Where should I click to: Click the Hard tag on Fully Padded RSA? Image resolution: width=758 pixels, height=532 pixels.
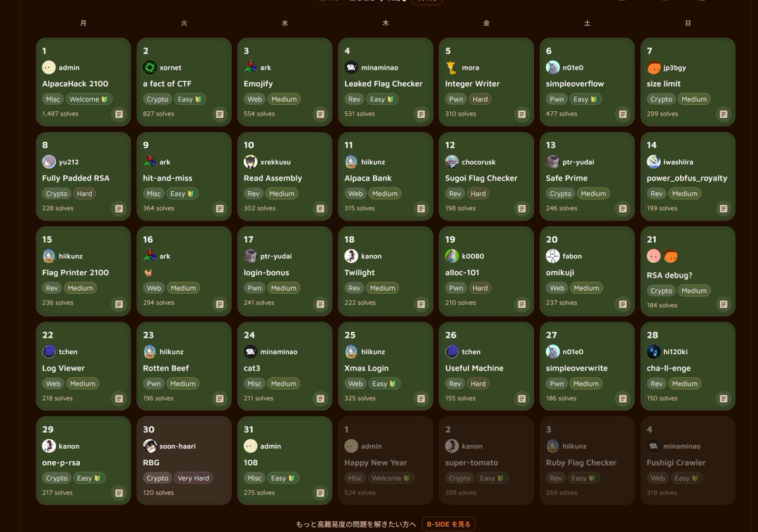coord(85,194)
